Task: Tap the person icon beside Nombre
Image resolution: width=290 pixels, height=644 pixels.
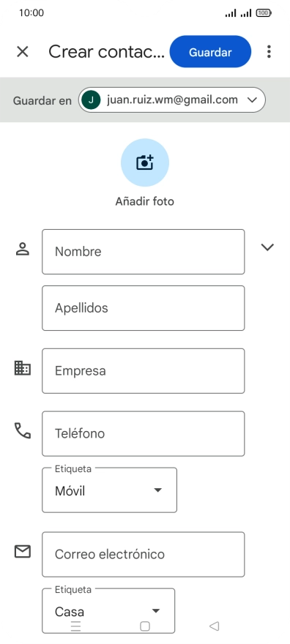Action: click(22, 249)
